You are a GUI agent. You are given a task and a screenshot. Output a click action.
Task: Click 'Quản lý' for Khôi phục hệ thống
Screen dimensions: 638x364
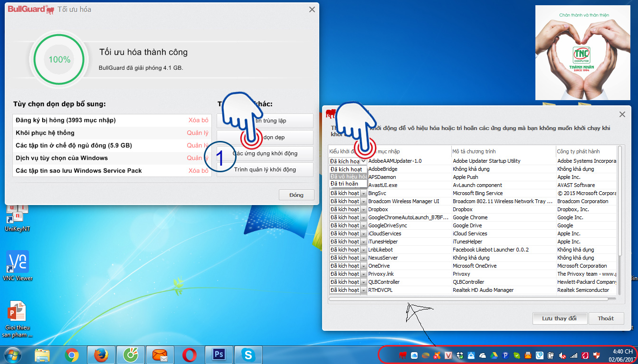tap(198, 133)
